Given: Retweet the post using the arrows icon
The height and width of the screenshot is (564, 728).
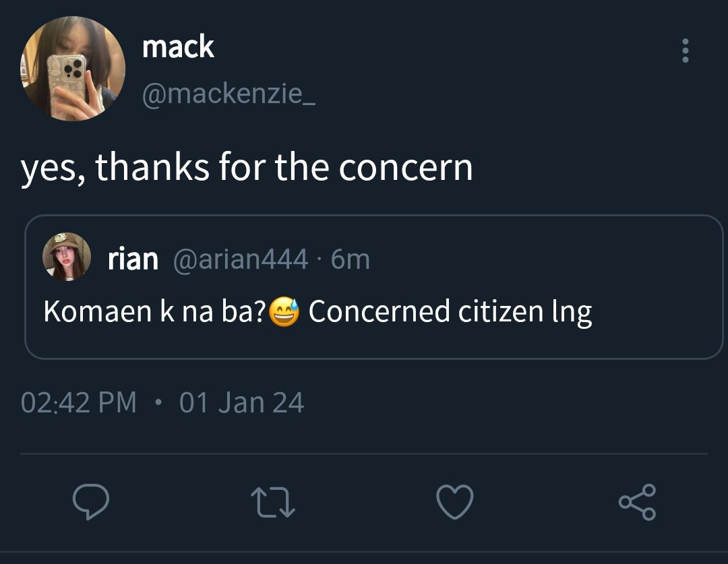Looking at the screenshot, I should [x=273, y=502].
